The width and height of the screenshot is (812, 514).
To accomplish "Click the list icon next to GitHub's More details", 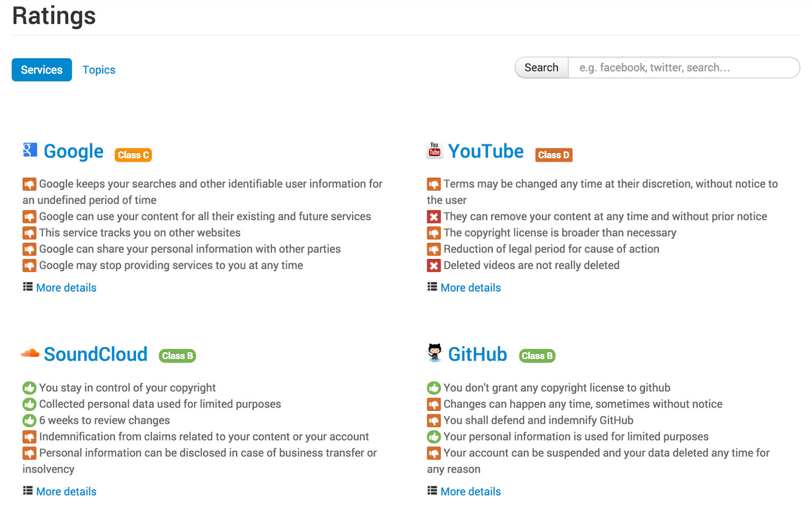I will click(431, 490).
